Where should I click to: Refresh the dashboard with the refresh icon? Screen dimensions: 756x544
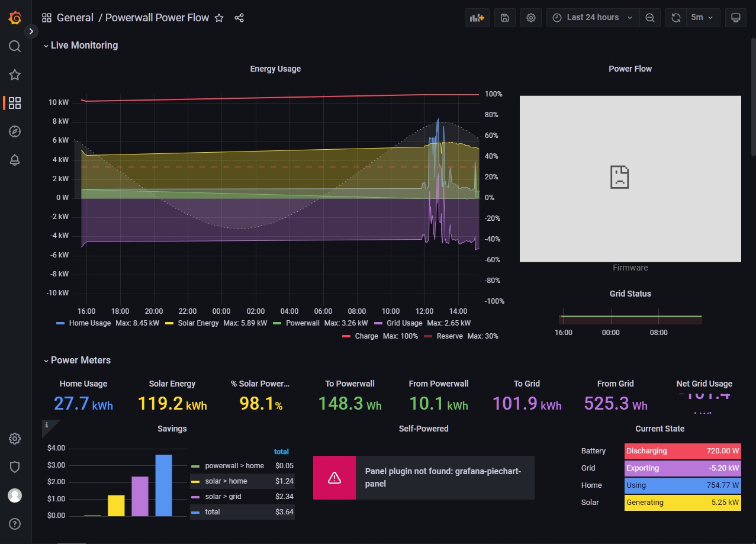click(x=675, y=18)
